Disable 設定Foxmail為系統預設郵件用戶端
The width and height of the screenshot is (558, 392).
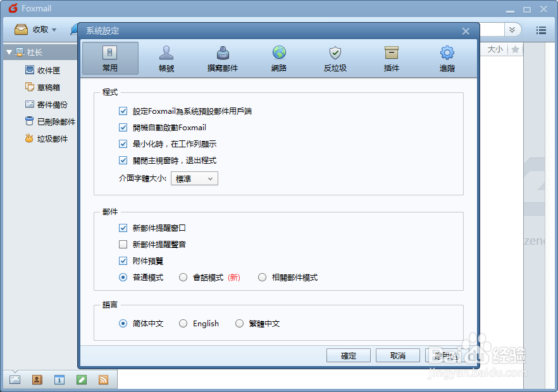tap(123, 110)
